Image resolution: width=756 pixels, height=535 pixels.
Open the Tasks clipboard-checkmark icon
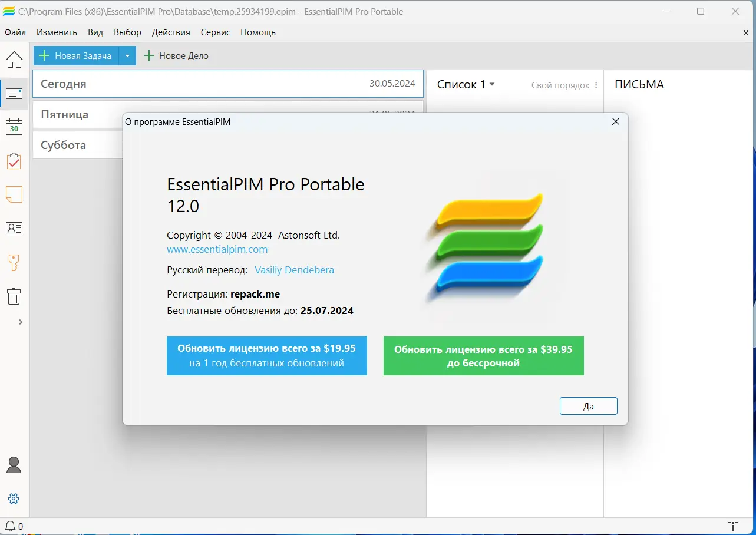pos(14,161)
